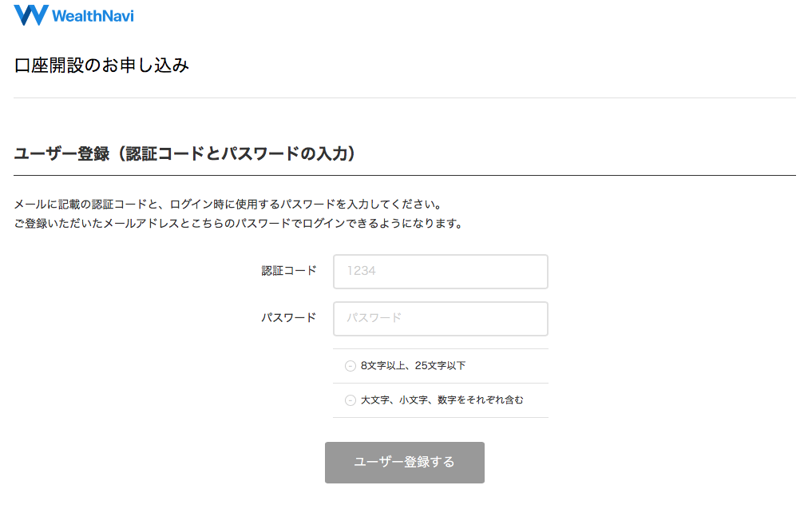812x521 pixels.
Task: Click the grey パスワード placeholder text
Action: (374, 318)
